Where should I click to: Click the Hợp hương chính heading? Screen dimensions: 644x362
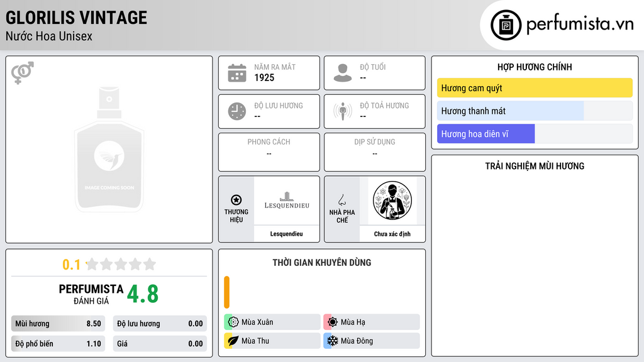click(x=535, y=67)
